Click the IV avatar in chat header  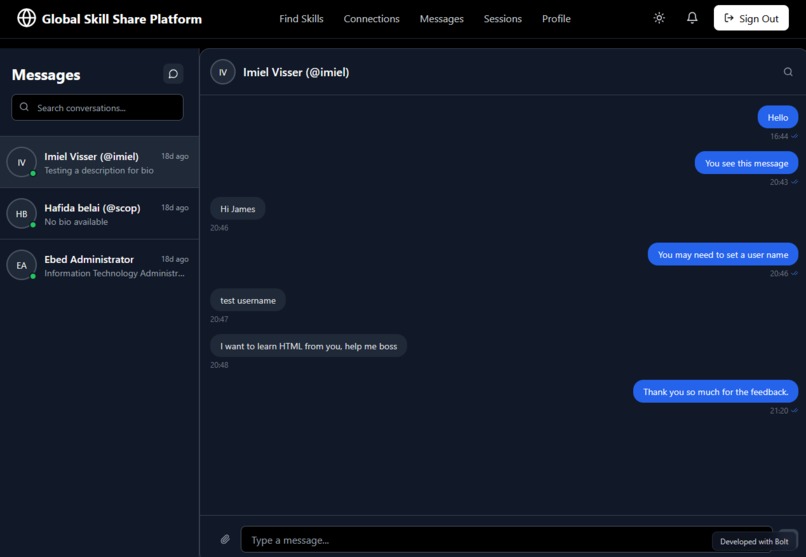coord(223,72)
